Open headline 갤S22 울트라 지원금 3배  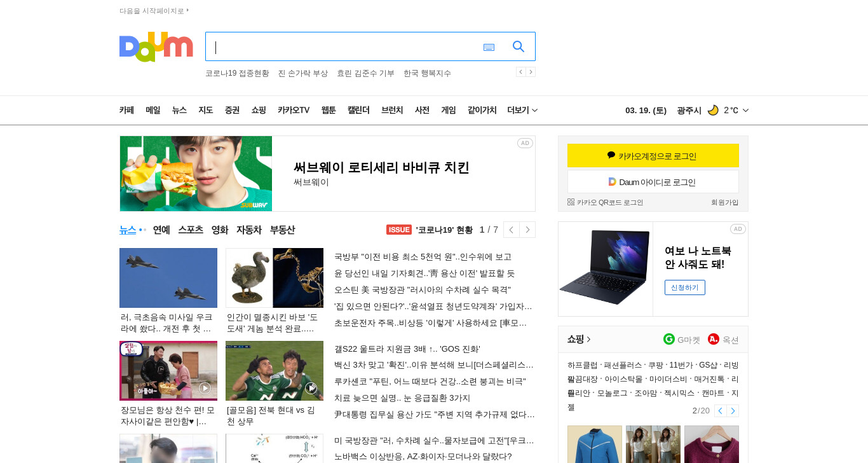(x=407, y=349)
